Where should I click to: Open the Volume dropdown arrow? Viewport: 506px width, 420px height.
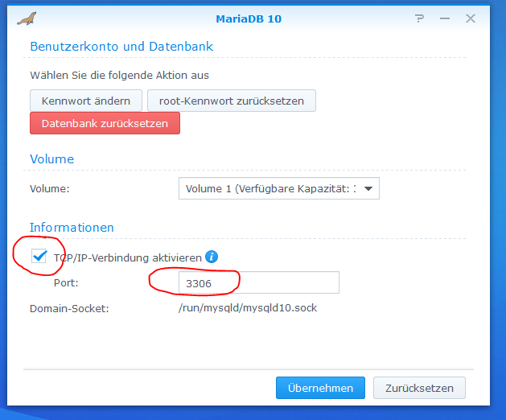coord(368,188)
